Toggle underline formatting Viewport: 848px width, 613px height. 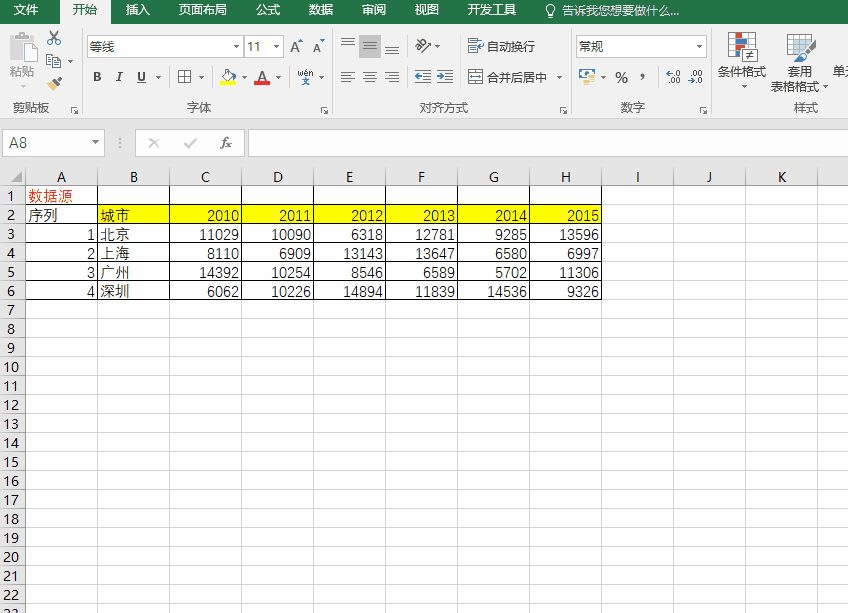click(x=140, y=76)
